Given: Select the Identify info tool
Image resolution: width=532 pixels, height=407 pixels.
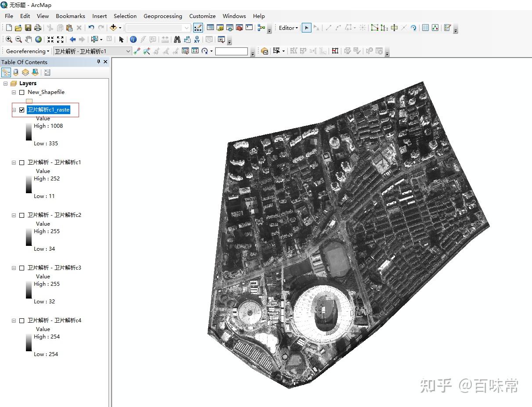Looking at the screenshot, I should [x=133, y=40].
